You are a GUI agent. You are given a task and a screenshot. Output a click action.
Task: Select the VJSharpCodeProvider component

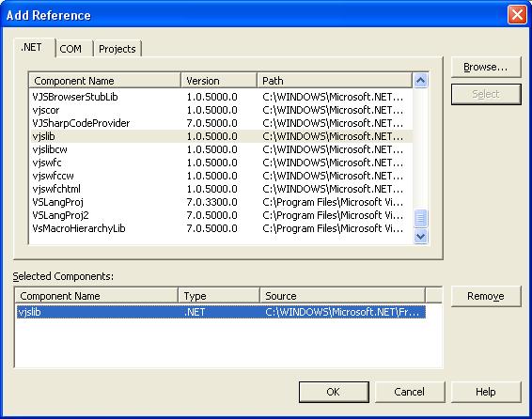(x=221, y=123)
